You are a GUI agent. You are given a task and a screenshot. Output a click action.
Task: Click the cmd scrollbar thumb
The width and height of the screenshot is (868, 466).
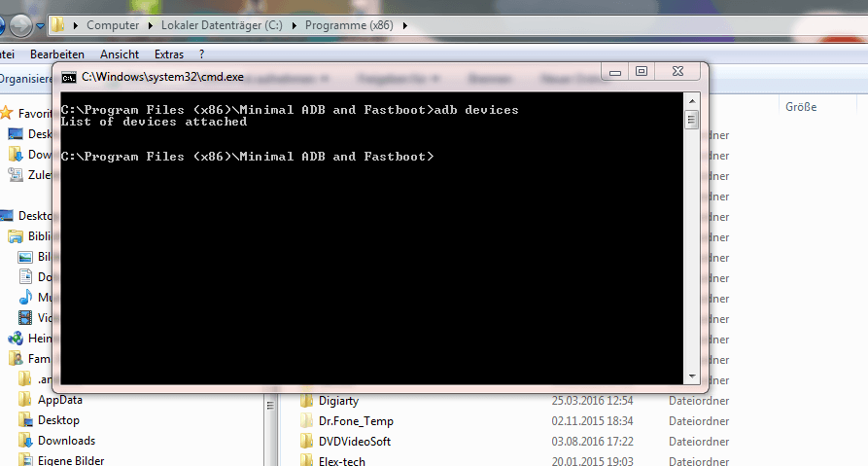692,119
